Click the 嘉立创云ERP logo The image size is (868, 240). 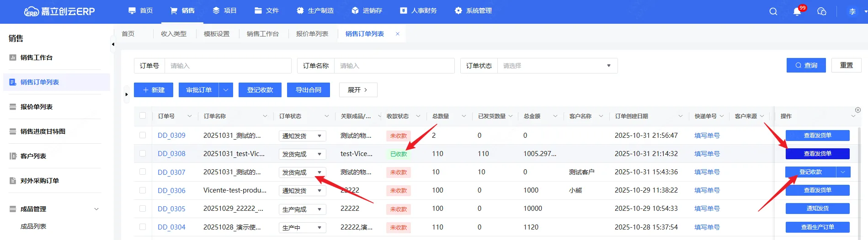59,11
